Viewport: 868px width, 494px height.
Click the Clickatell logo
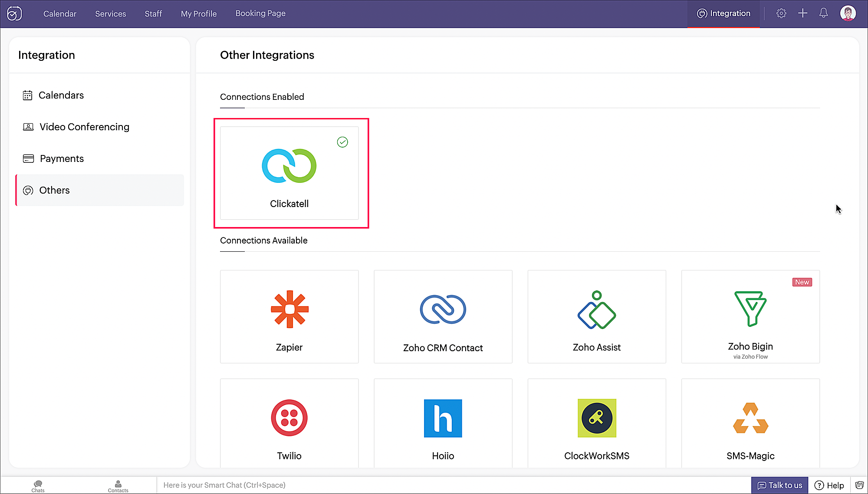coord(289,166)
